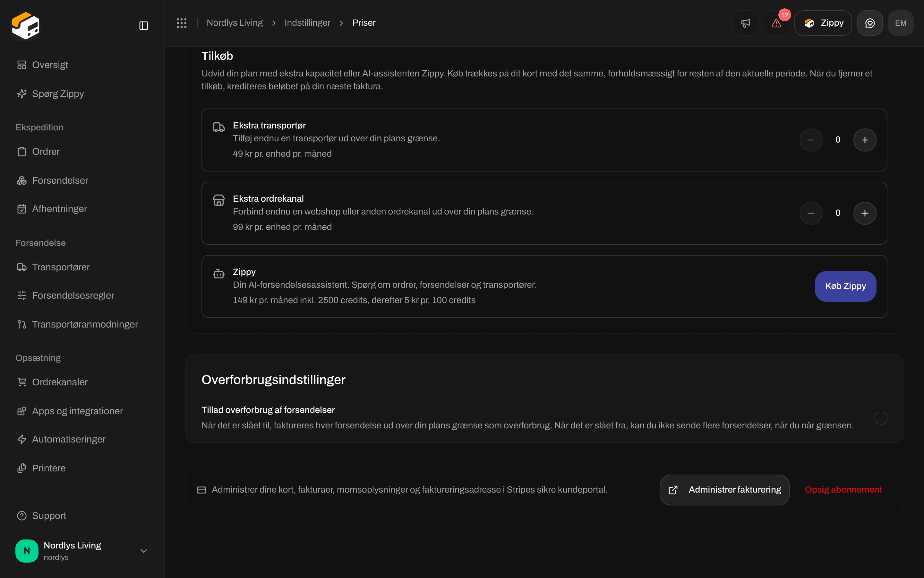Screen dimensions: 924x578
Task: Increase Ekstra ordrekanal quantity
Action: [x=864, y=213]
